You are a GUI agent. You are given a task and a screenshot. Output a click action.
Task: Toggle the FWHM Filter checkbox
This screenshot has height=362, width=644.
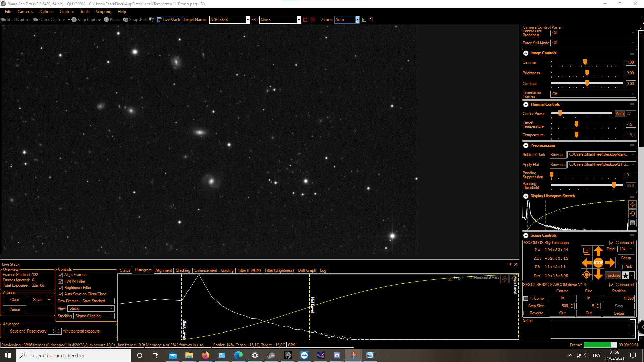[x=60, y=281]
